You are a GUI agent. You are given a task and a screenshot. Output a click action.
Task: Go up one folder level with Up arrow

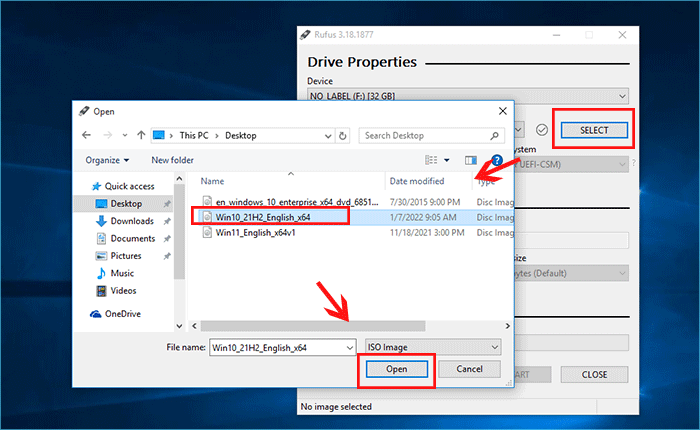pyautogui.click(x=141, y=135)
